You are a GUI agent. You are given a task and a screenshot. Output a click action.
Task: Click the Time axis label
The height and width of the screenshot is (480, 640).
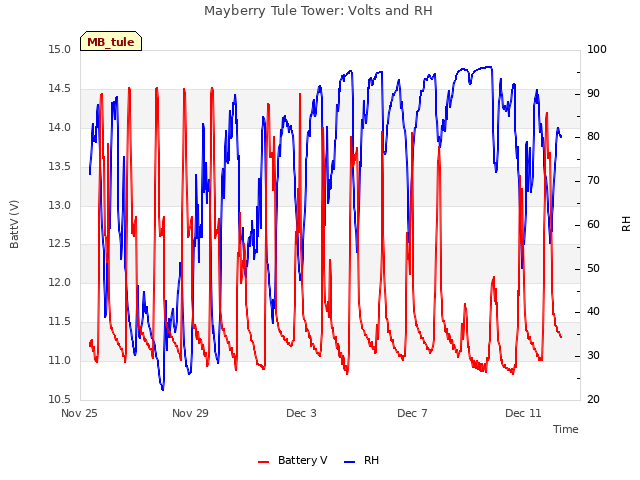click(566, 429)
